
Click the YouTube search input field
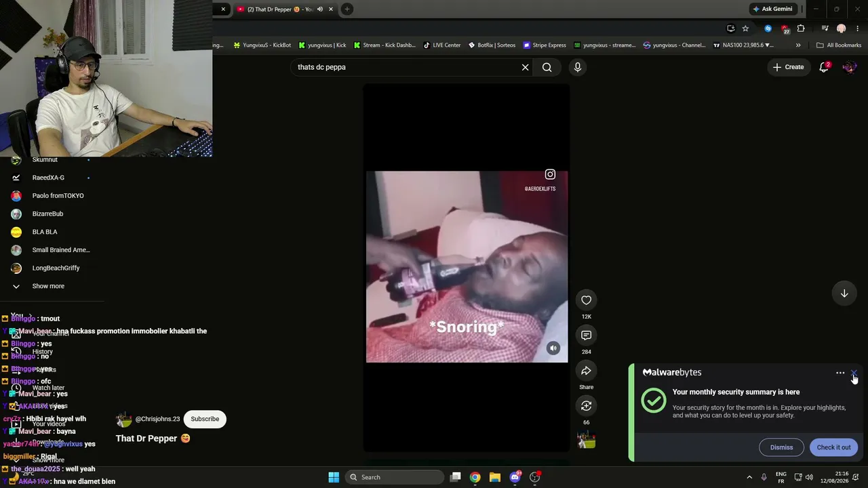[x=406, y=67]
